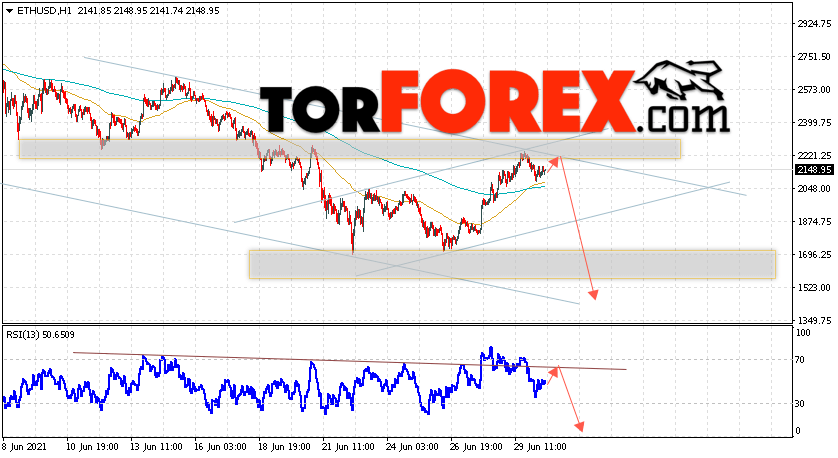This screenshot has width=838, height=458.
Task: Click the RSI level 30 label
Action: tap(800, 404)
